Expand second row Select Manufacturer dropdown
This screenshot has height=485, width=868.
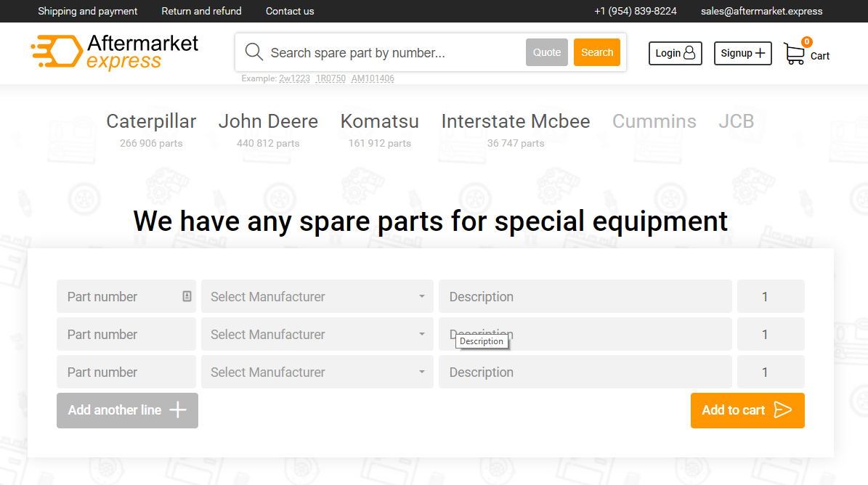click(317, 334)
